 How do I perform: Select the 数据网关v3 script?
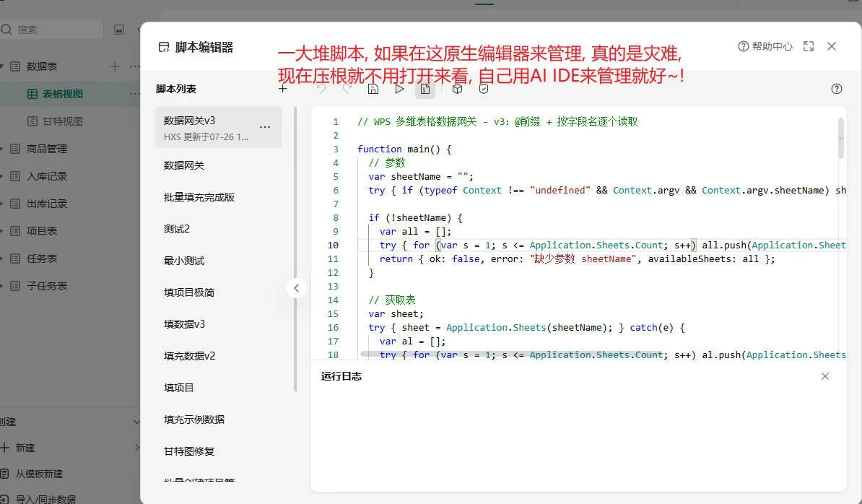pos(219,127)
